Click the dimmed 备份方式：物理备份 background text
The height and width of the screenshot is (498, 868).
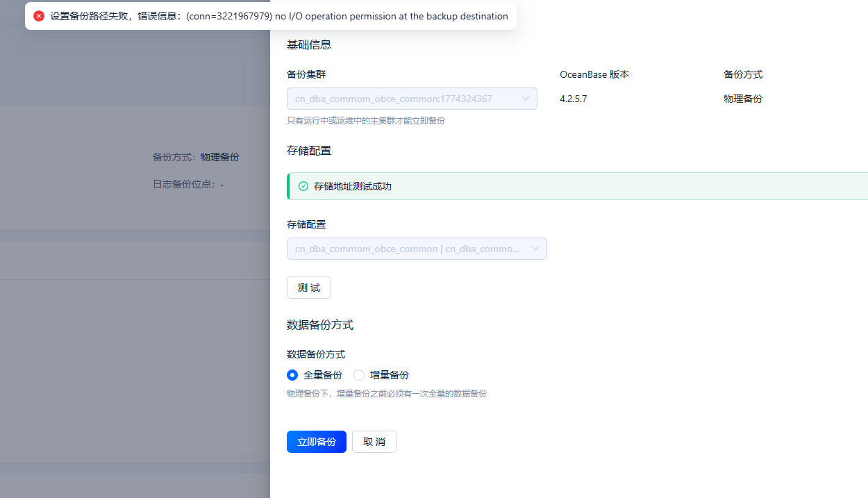click(x=196, y=157)
